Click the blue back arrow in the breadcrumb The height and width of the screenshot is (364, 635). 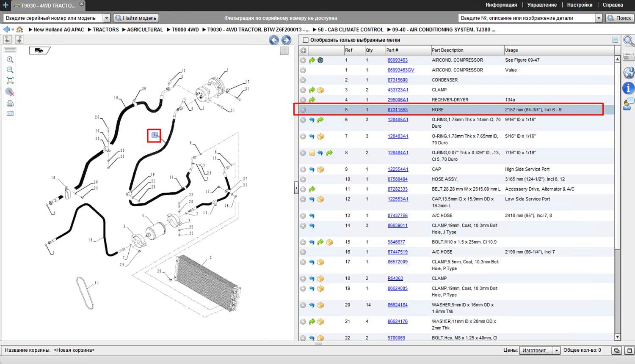(6, 30)
